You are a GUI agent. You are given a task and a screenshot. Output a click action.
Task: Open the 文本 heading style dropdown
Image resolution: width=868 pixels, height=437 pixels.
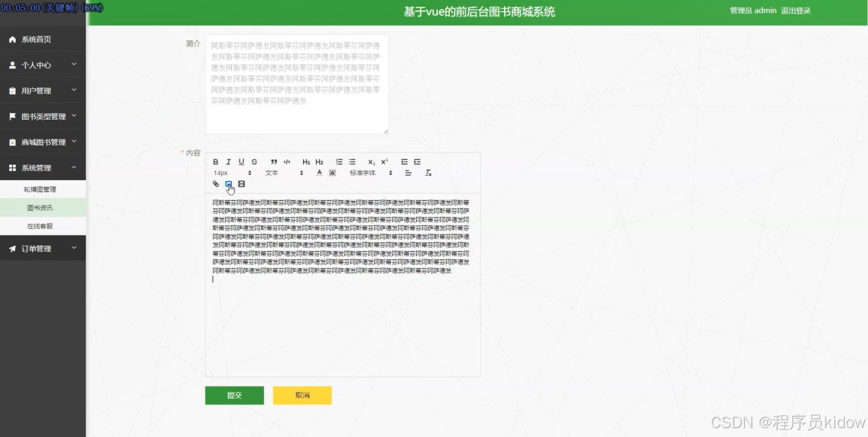click(284, 173)
